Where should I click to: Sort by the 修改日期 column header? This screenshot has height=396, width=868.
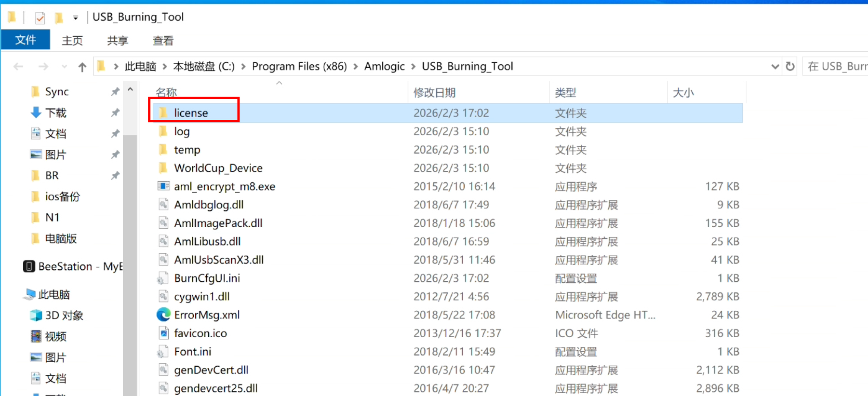(x=434, y=93)
